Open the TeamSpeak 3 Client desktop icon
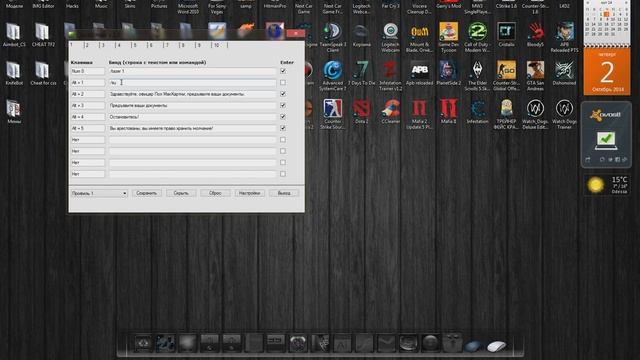The width and height of the screenshot is (640, 360). pos(333,37)
